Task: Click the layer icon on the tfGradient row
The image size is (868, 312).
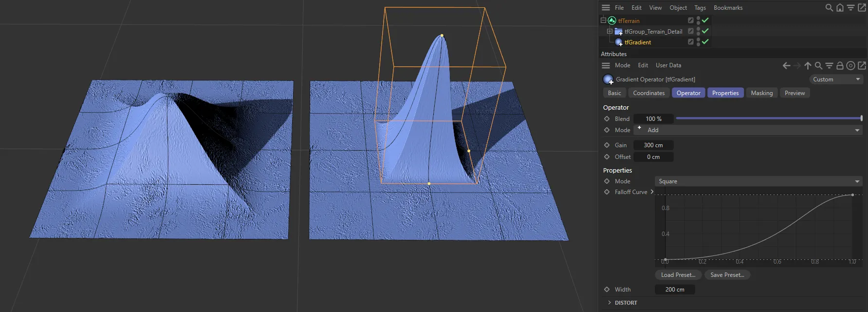Action: (690, 42)
